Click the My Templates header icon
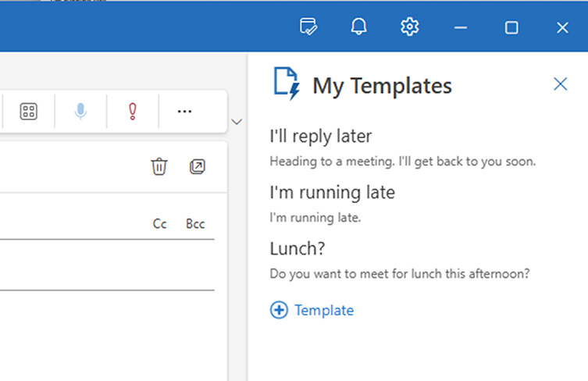The width and height of the screenshot is (588, 381). point(287,84)
